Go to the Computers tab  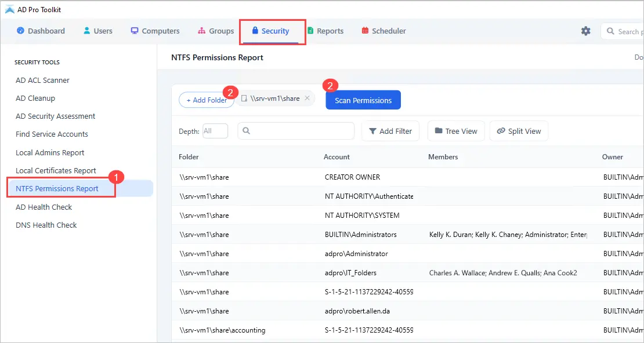[155, 31]
